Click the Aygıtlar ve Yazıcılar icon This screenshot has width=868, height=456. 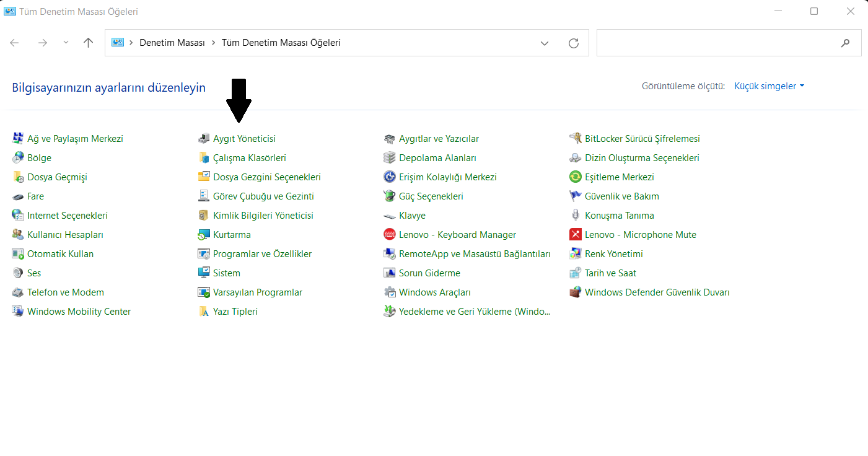pyautogui.click(x=389, y=139)
